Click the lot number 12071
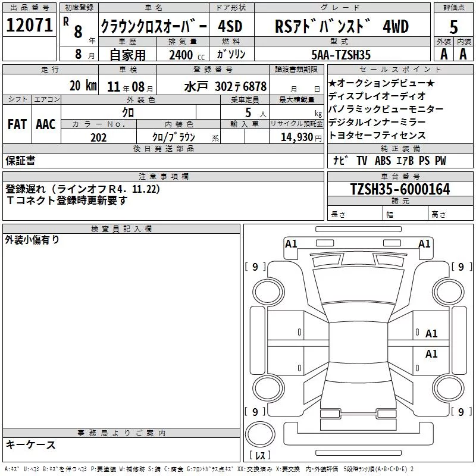Screen dimensions: 476x476 (29, 24)
